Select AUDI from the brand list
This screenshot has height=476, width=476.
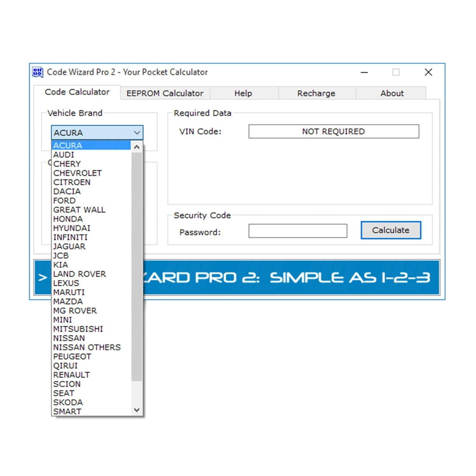coord(64,155)
